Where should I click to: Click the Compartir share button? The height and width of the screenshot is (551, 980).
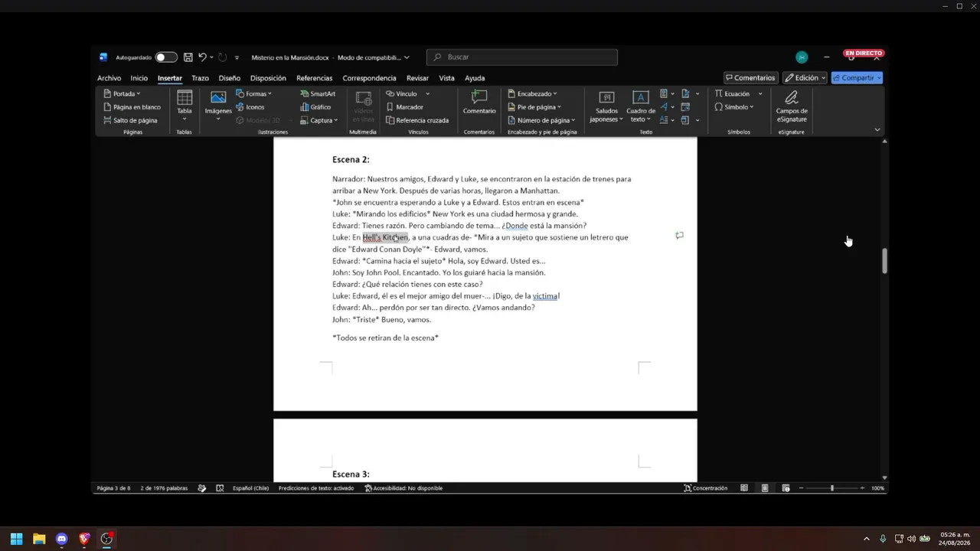coord(857,78)
